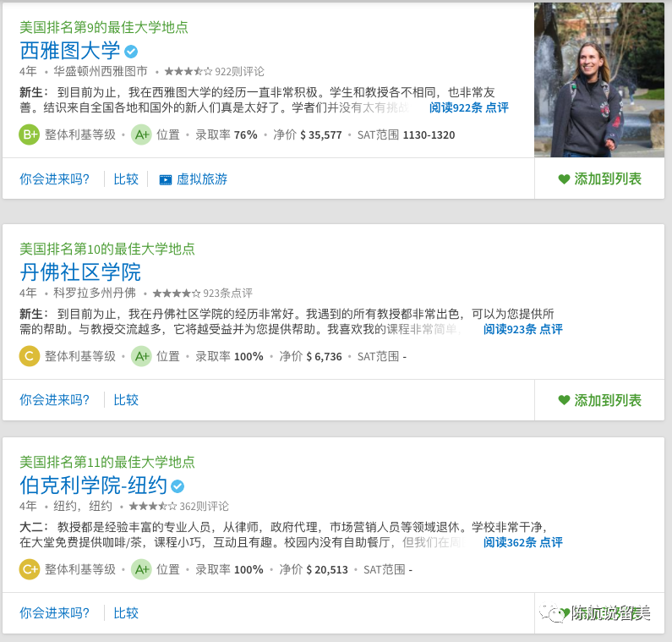Click 添加到列表 for 丹佛社区学院

click(x=608, y=400)
